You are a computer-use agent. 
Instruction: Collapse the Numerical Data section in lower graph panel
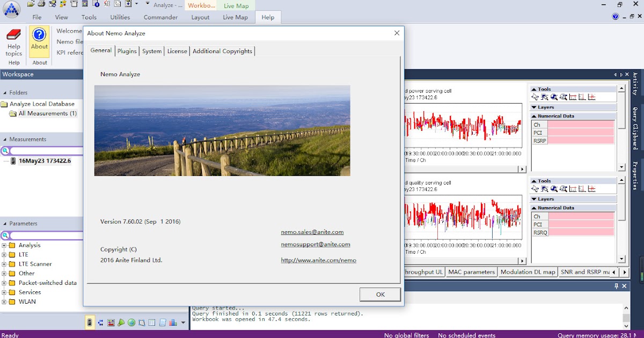pos(534,208)
